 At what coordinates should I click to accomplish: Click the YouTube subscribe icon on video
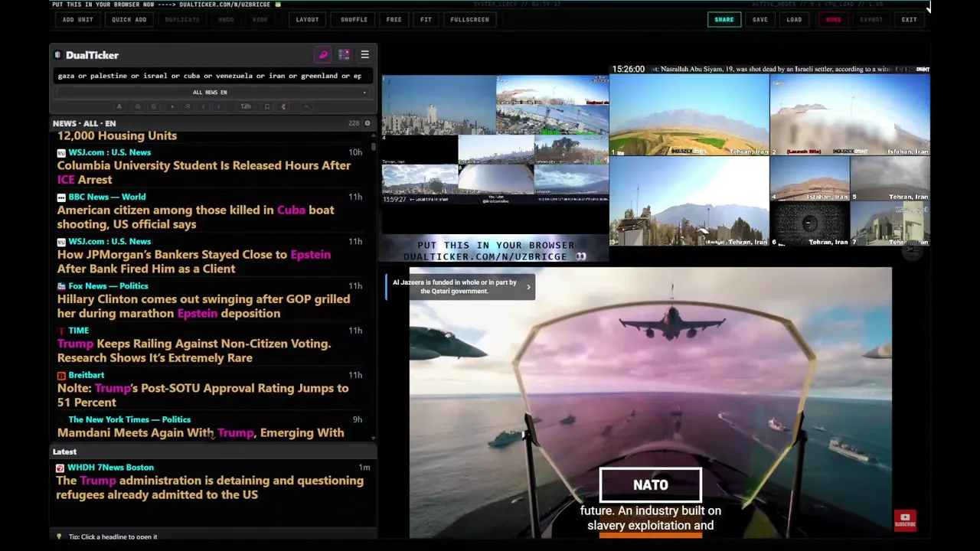click(x=905, y=520)
